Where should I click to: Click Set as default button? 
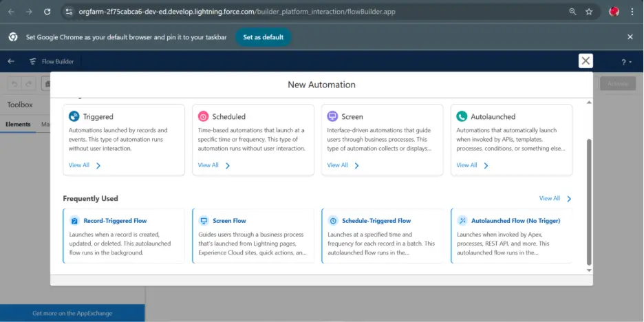[x=263, y=37]
